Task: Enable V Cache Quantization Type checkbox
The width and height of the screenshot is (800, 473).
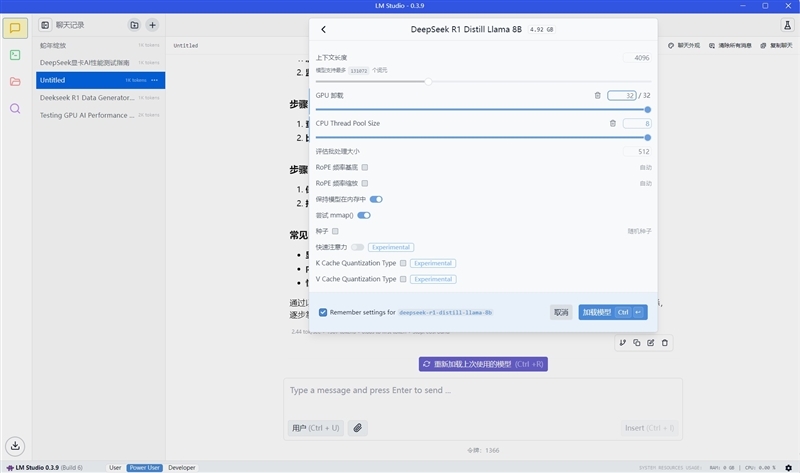Action: pyautogui.click(x=403, y=279)
